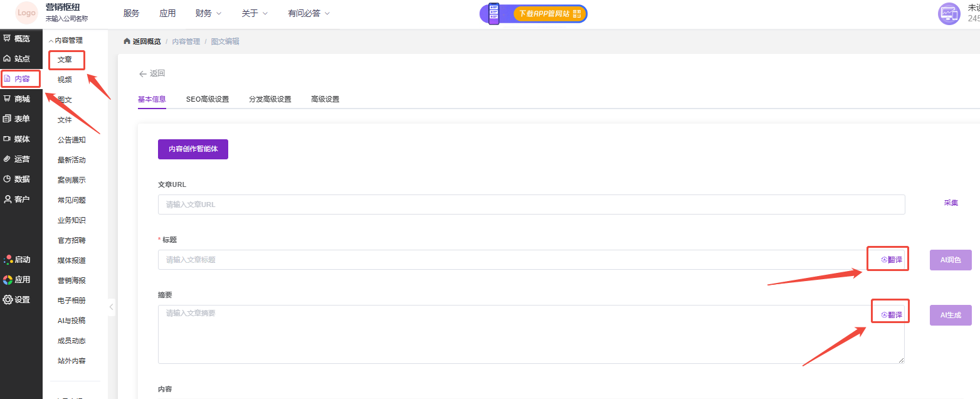The height and width of the screenshot is (399, 980).
Task: Click the user avatar icon at top right
Action: (x=949, y=14)
